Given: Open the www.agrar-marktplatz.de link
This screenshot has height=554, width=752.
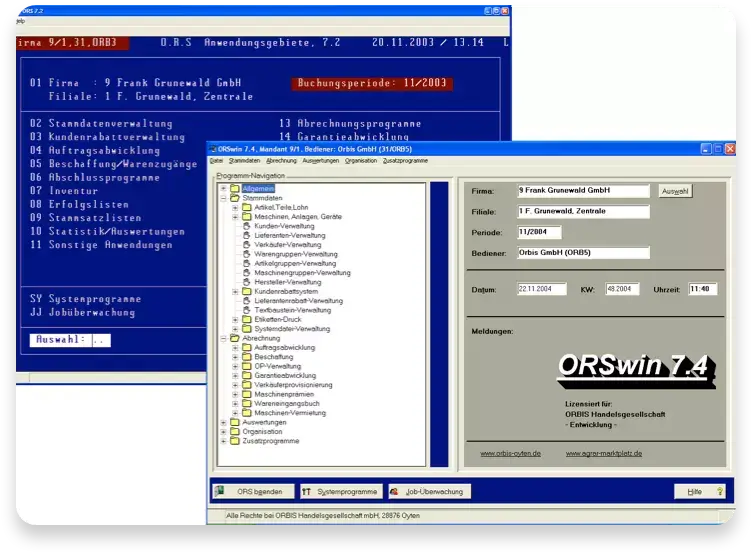Looking at the screenshot, I should (x=604, y=453).
